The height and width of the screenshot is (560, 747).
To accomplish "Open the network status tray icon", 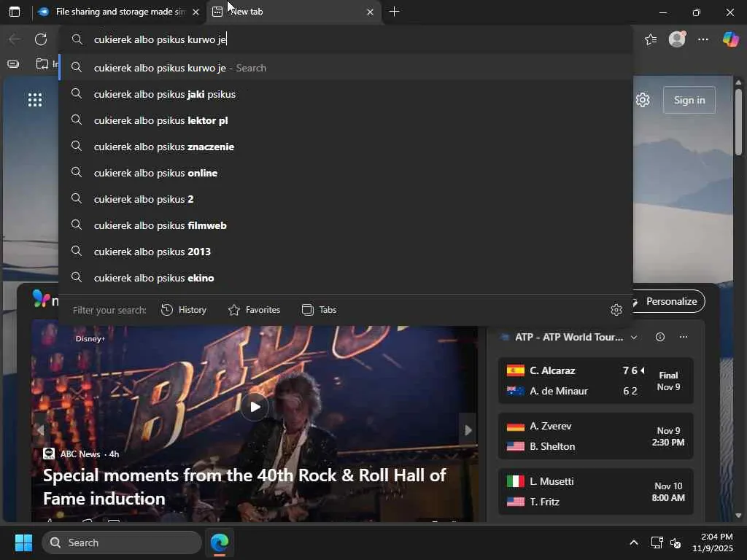I will coord(657,542).
